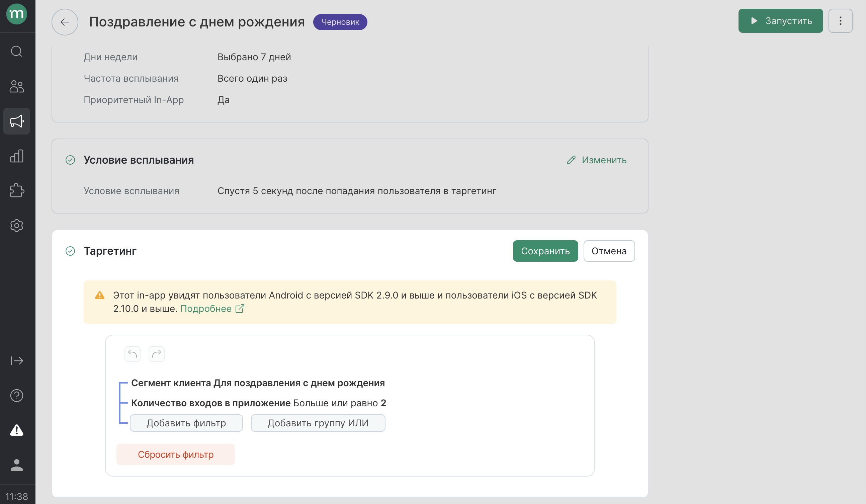Reset filter with Сбросить фильтр
This screenshot has width=866, height=504.
click(x=176, y=454)
